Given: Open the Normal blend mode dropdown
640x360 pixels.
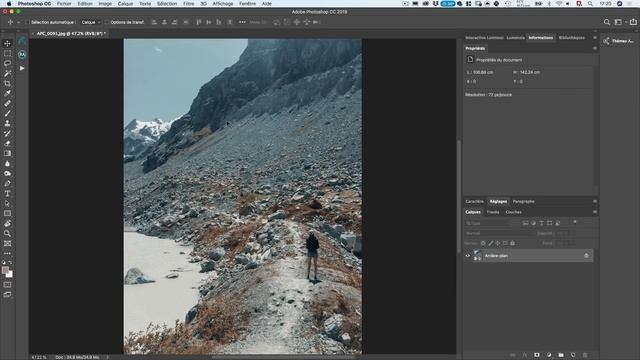Looking at the screenshot, I should click(500, 233).
